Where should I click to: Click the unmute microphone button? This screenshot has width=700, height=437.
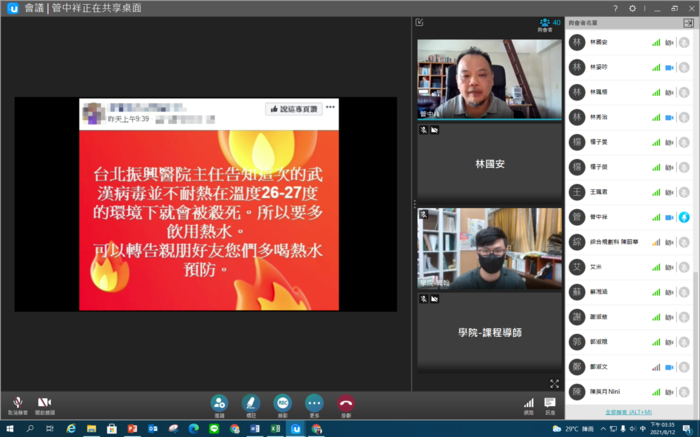[x=17, y=405]
